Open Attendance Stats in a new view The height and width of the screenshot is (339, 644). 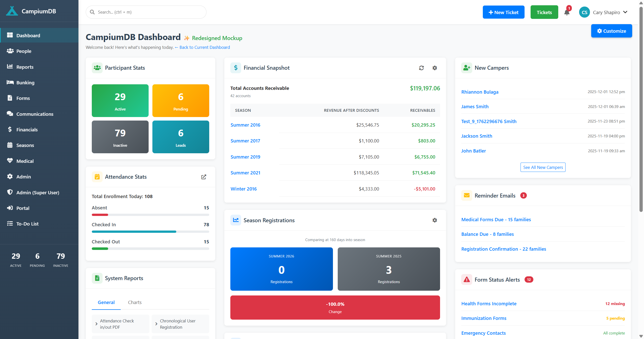[x=204, y=177]
